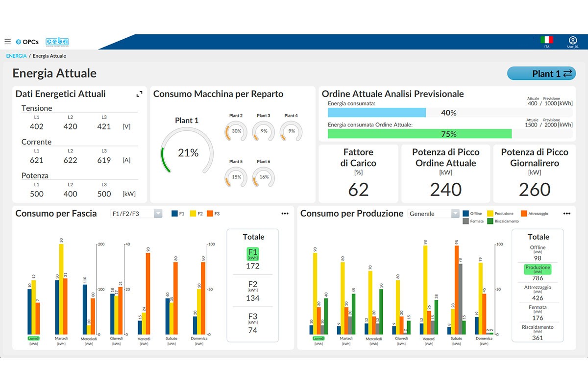Viewport: 588px width, 392px height.
Task: Click the CEBA logo
Action: [57, 42]
